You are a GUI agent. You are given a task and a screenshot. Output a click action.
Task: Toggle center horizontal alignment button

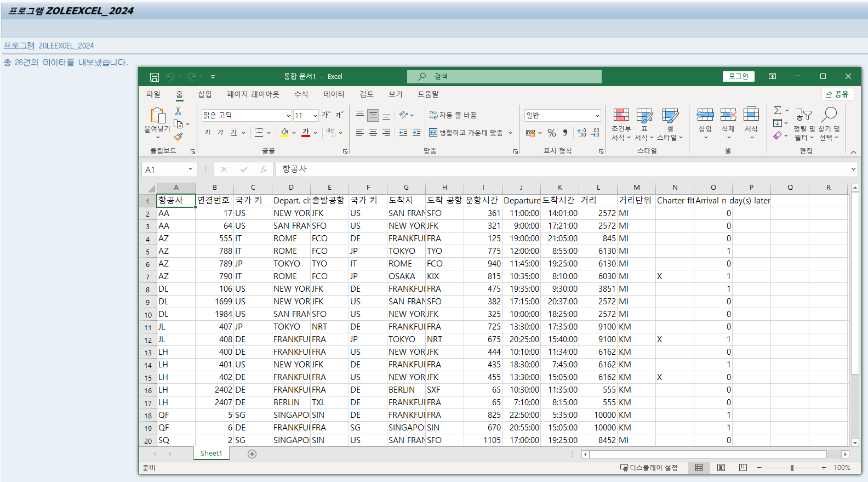(x=373, y=132)
